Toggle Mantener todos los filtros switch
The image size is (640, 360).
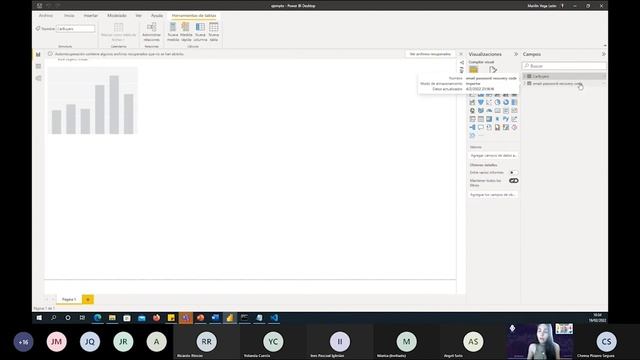coord(513,180)
